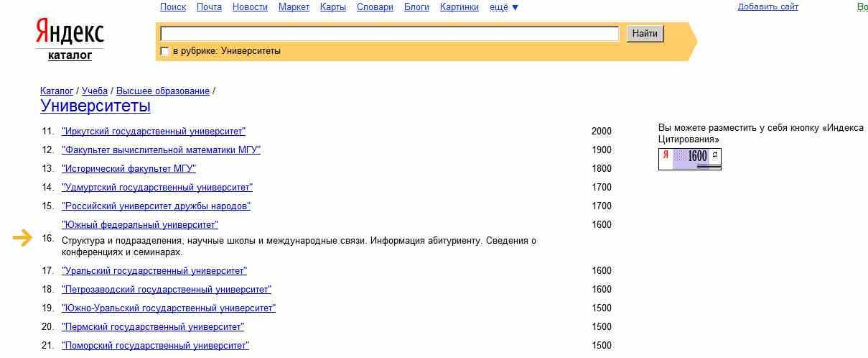
Task: Open the 'Университеты' heading link
Action: pyautogui.click(x=95, y=106)
